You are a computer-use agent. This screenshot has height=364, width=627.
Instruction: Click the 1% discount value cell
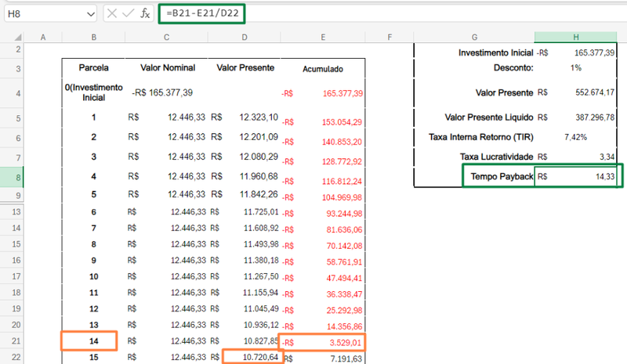[576, 68]
